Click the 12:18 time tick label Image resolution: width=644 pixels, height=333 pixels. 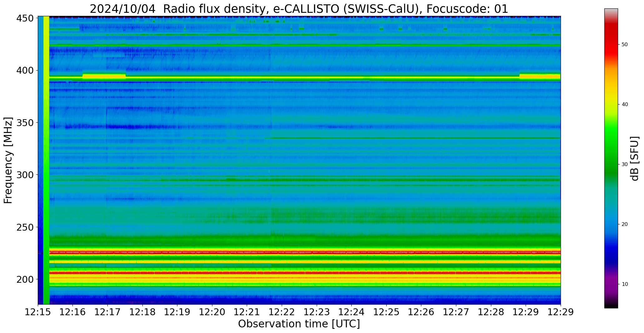click(142, 312)
